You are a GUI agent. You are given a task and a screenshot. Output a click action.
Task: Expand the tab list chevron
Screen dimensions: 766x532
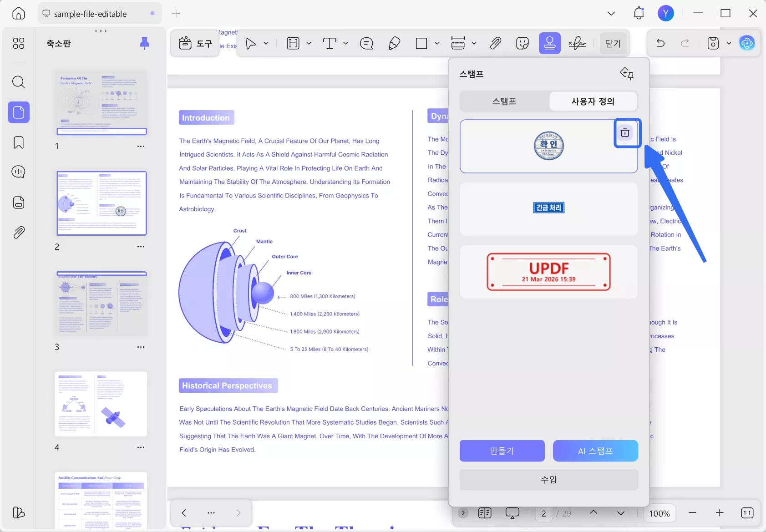611,14
